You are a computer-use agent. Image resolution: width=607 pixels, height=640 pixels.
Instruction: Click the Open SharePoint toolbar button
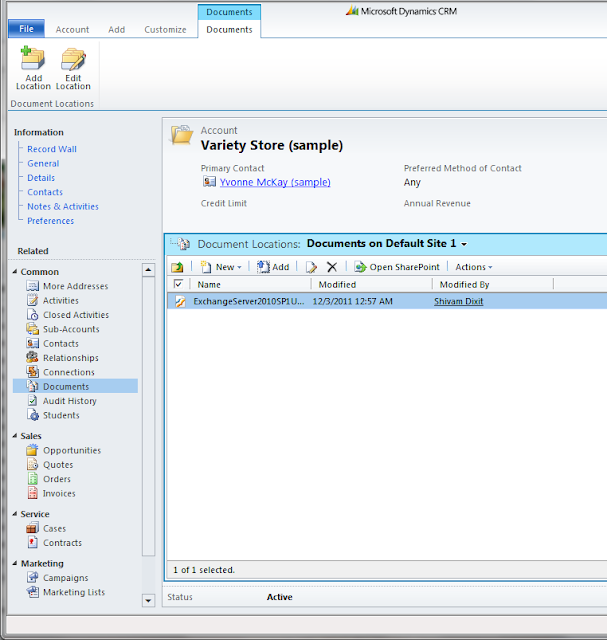coord(397,267)
